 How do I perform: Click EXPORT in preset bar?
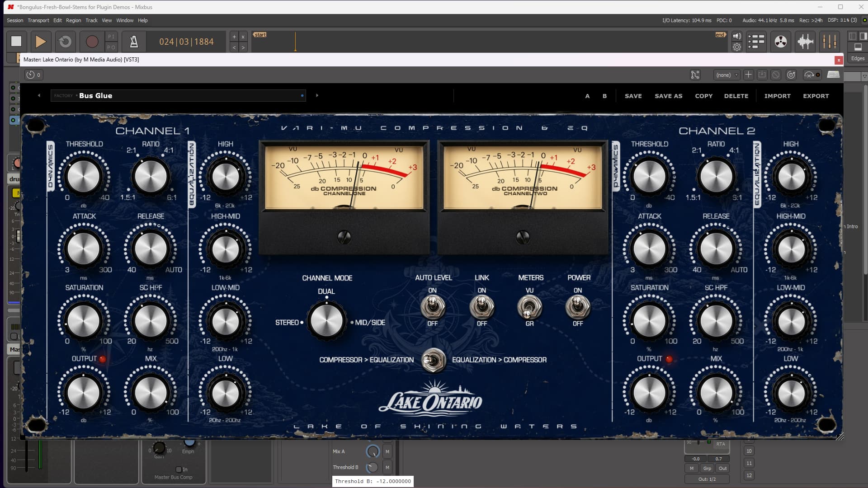point(816,96)
